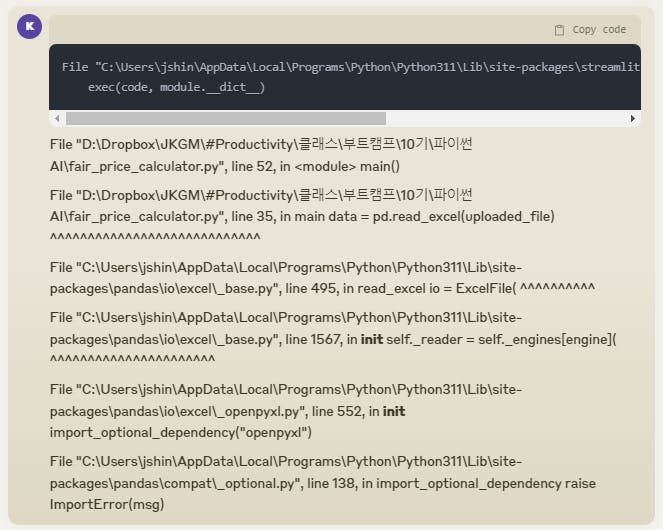Click the Copy code label

click(x=599, y=30)
